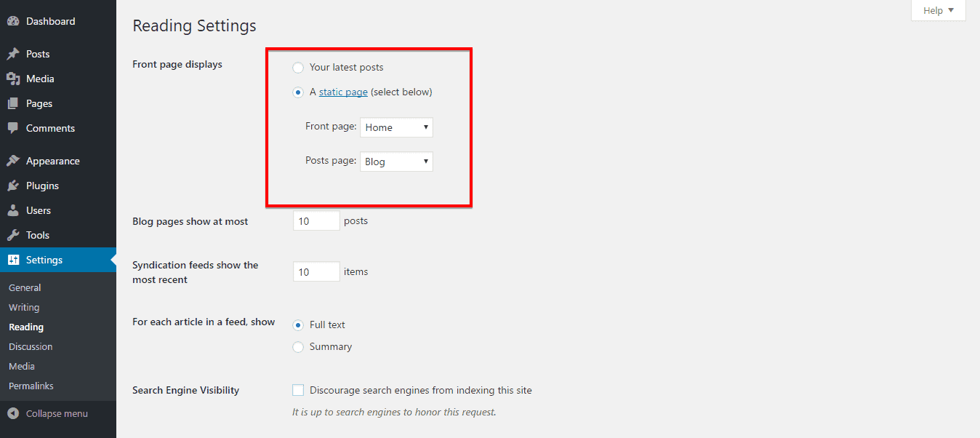The image size is (980, 438).
Task: Open the Posts page dropdown
Action: point(396,162)
